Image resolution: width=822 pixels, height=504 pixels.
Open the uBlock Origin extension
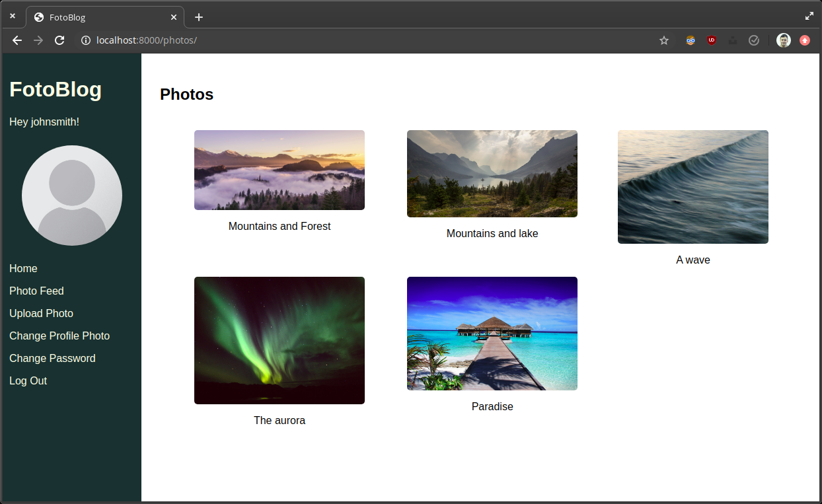[x=712, y=40]
